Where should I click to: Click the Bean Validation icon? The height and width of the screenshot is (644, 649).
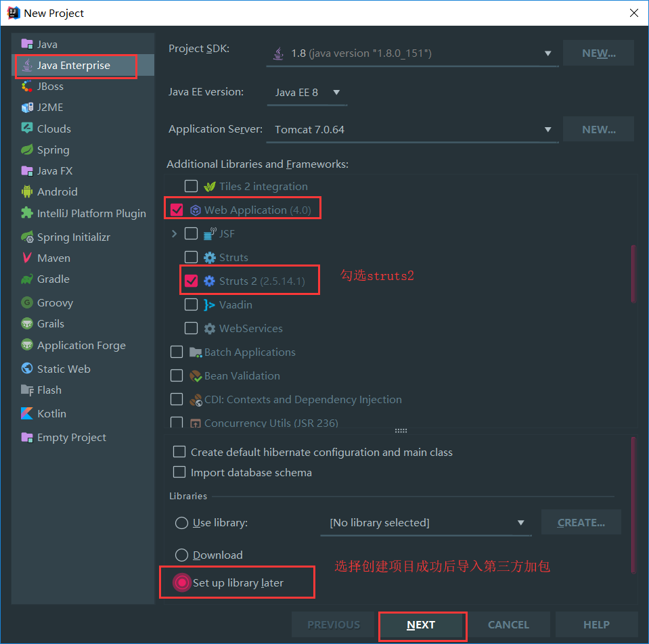196,375
